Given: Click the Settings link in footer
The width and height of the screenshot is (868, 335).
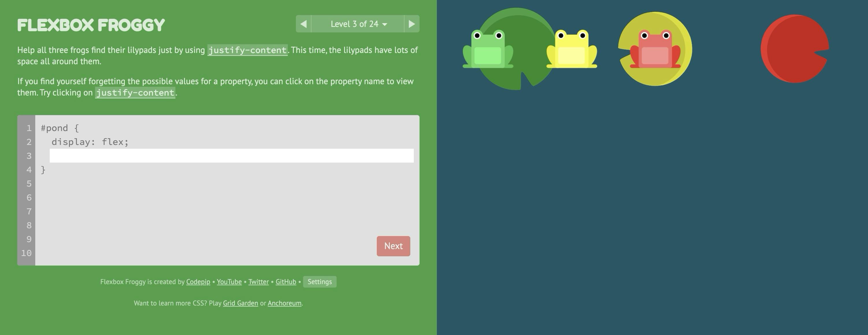Looking at the screenshot, I should 319,282.
